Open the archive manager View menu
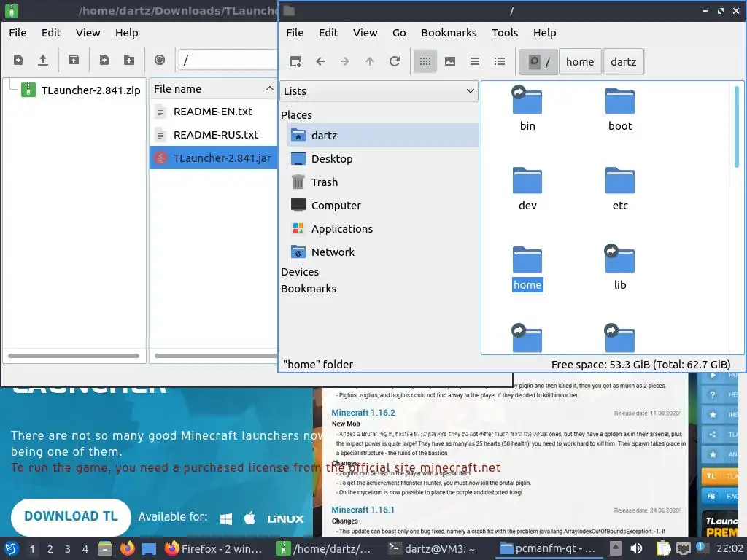747x560 pixels. point(88,32)
